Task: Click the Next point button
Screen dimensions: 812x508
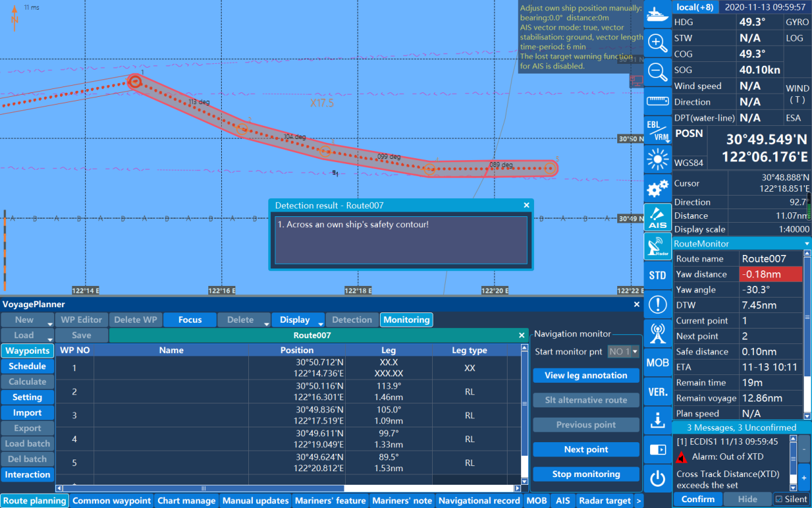Action: point(586,449)
